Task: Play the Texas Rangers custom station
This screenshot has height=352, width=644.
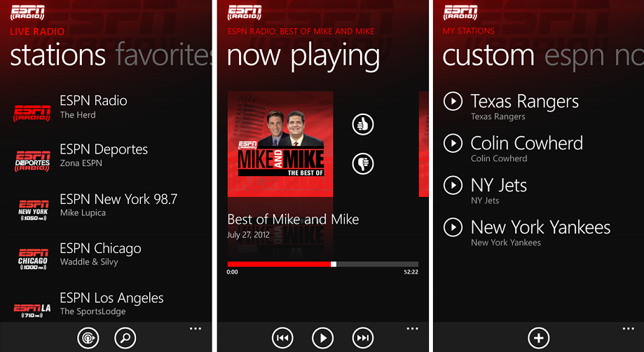Action: coord(453,101)
